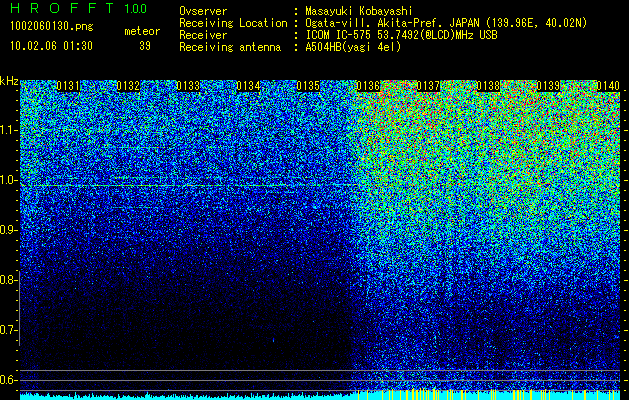Click the 1.1 frequency axis label
The image size is (629, 400).
click(7, 130)
